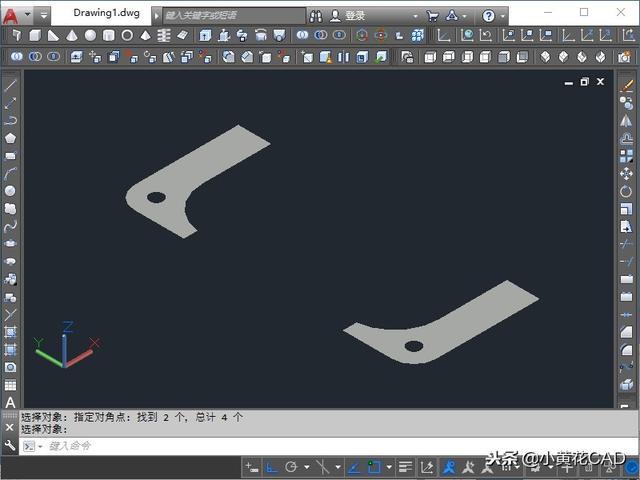Select the Torus solid tool
The image size is (640, 480).
click(x=127, y=36)
